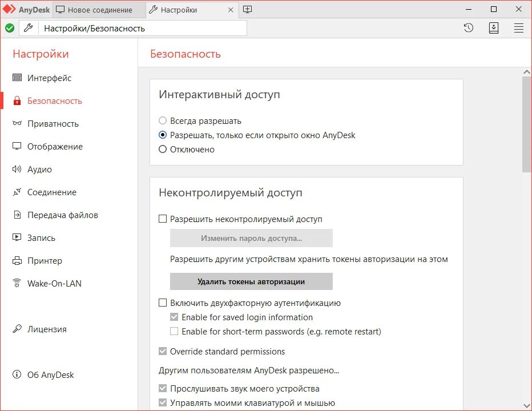
Task: Open Отображение settings section
Action: pyautogui.click(x=55, y=147)
